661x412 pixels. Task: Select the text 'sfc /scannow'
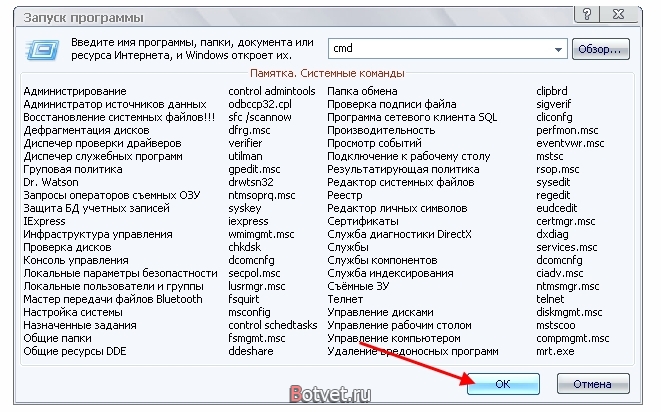coord(260,117)
